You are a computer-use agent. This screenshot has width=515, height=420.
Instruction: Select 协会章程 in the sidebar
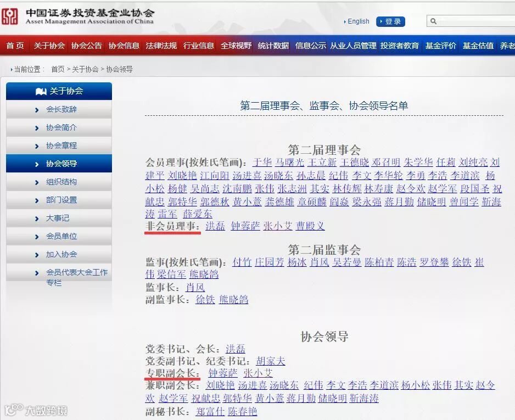61,145
